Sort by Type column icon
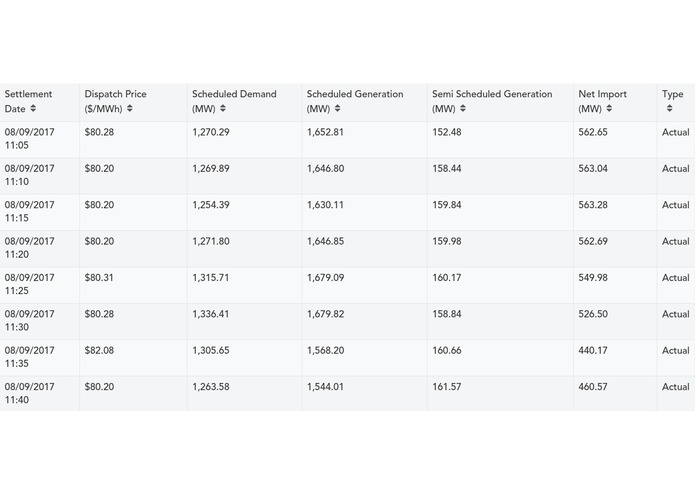The image size is (695, 494). click(669, 109)
